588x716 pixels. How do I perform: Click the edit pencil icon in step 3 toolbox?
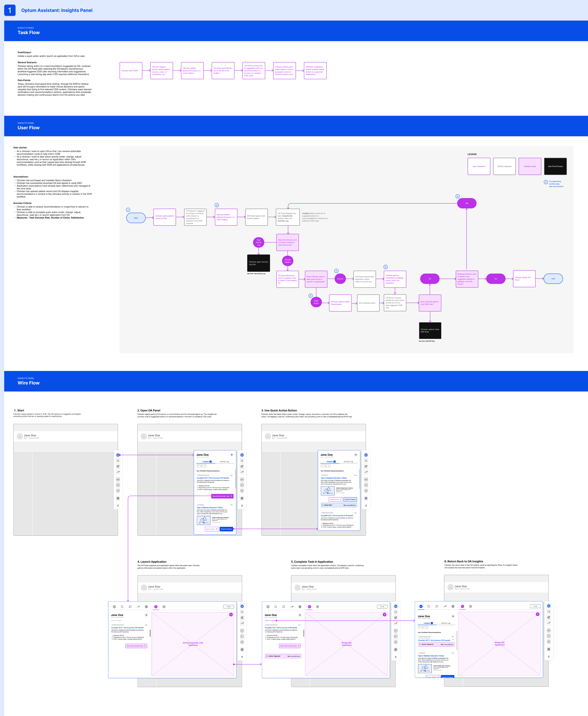366,466
